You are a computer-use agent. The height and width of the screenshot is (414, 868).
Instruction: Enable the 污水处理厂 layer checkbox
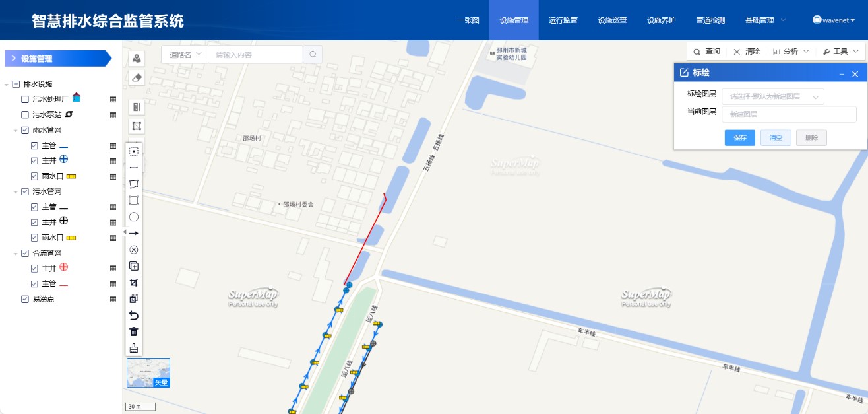click(x=25, y=99)
